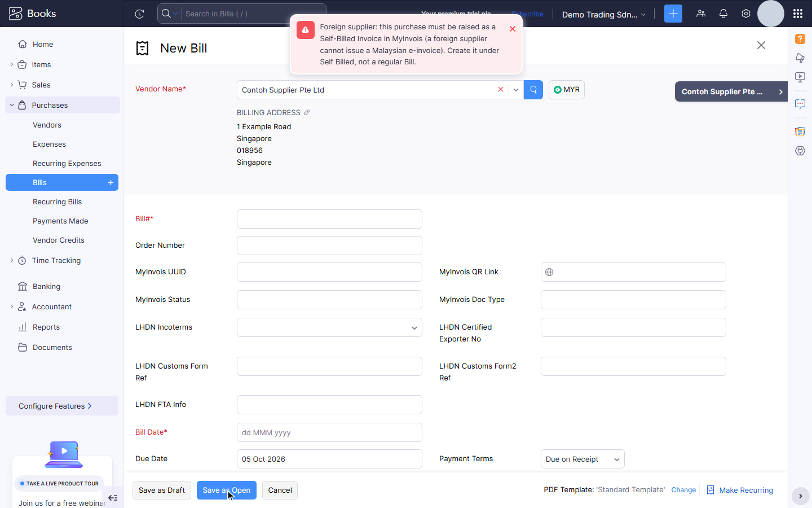Open notifications bell

[x=723, y=14]
